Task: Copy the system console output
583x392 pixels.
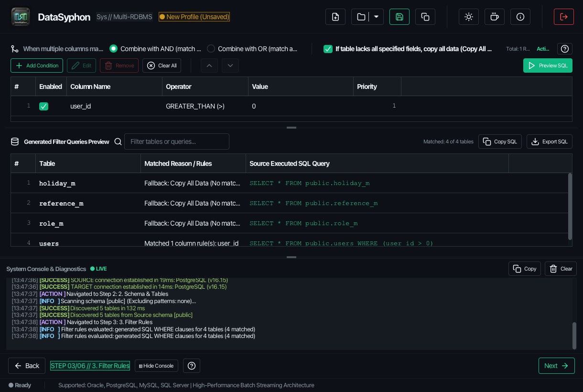Action: 525,269
